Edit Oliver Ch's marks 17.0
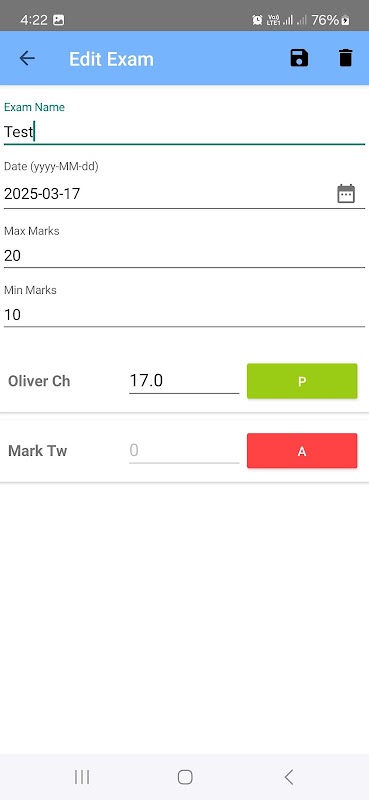 (184, 381)
